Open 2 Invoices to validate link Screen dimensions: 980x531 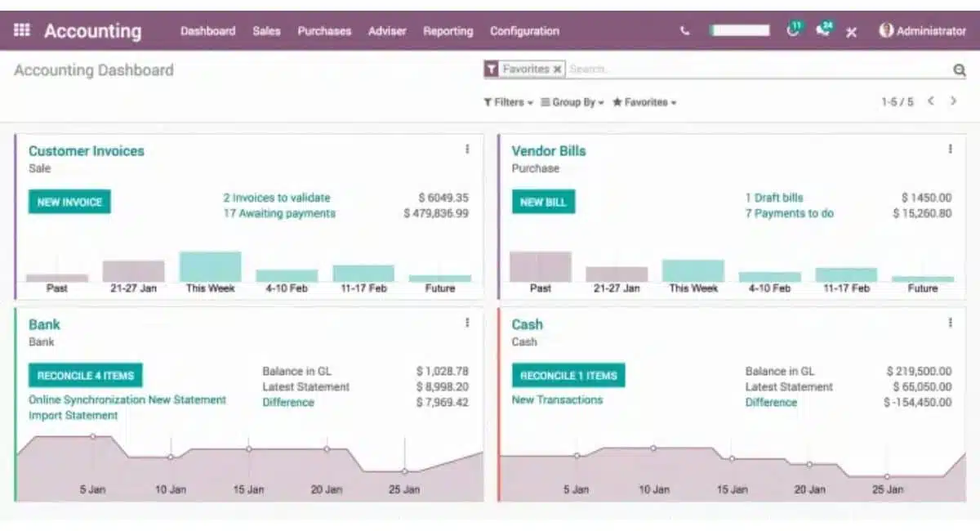tap(277, 198)
